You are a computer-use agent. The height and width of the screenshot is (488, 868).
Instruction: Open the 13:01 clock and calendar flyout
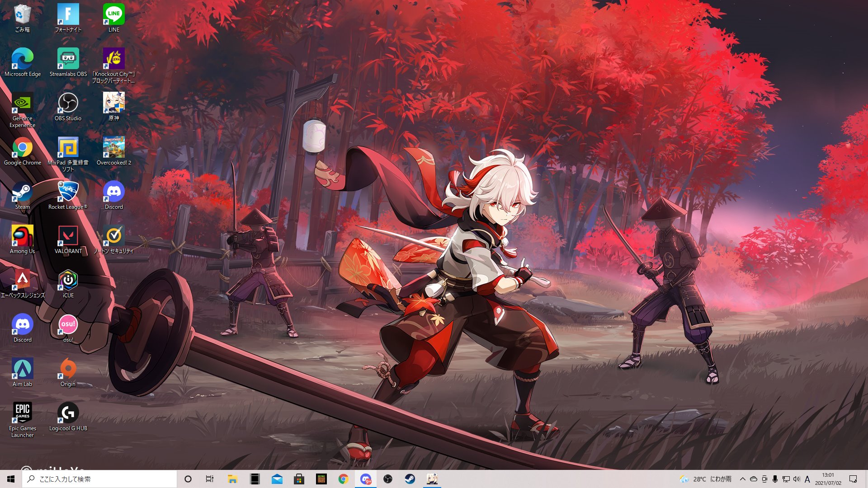828,479
